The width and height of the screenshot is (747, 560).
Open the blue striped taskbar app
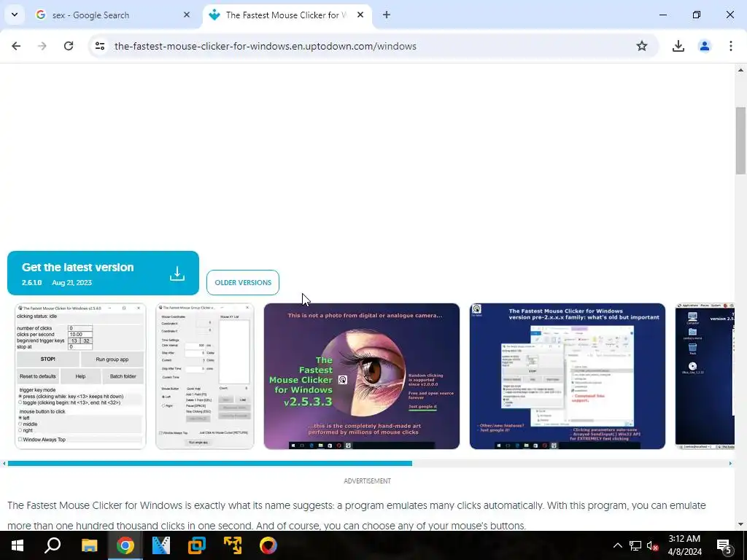(161, 545)
